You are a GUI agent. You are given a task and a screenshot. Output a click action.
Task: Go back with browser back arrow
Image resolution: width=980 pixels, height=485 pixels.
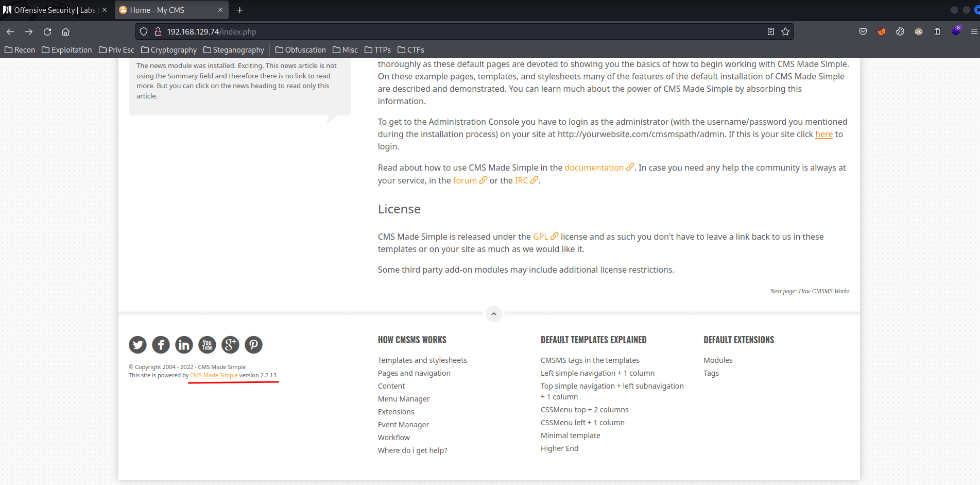[10, 32]
